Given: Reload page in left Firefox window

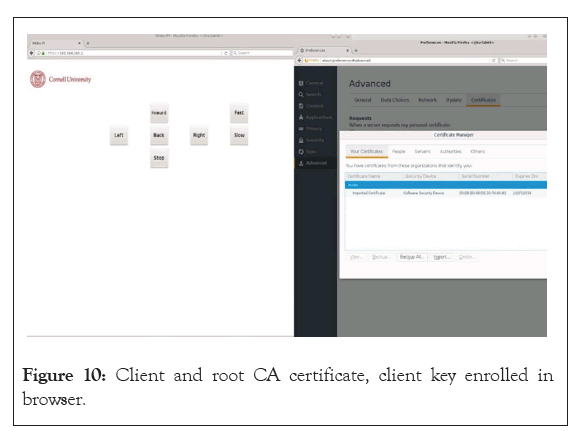Looking at the screenshot, I should (226, 53).
